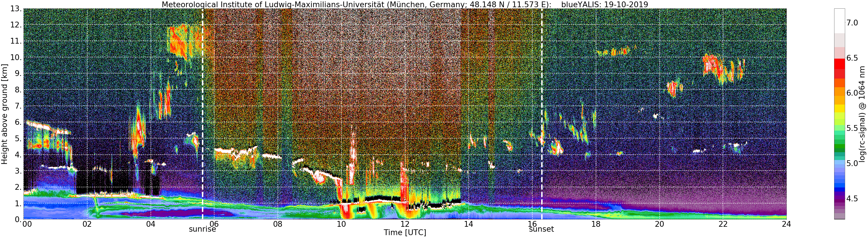Click the height axis tick label 11
Image resolution: width=868 pixels, height=238 pixels.
16,41
